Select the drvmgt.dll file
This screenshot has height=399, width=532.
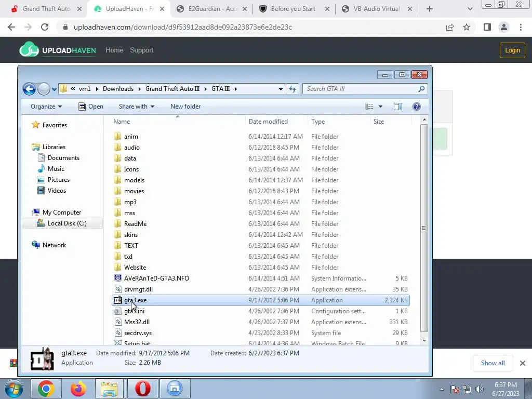click(261, 289)
